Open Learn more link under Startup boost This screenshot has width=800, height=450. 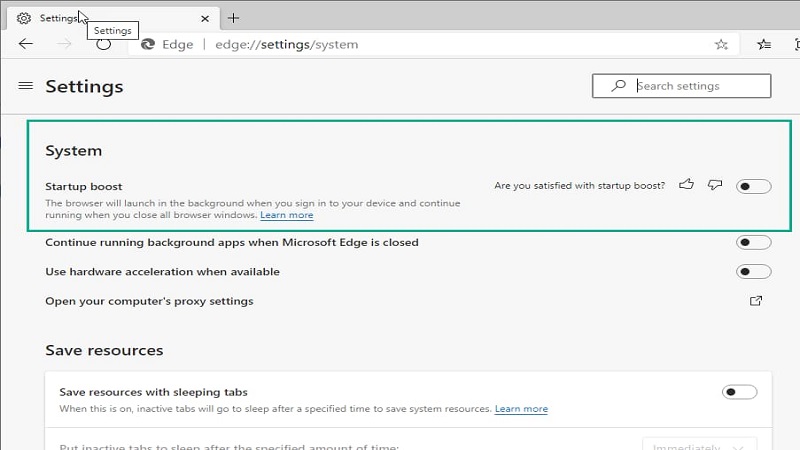click(286, 215)
